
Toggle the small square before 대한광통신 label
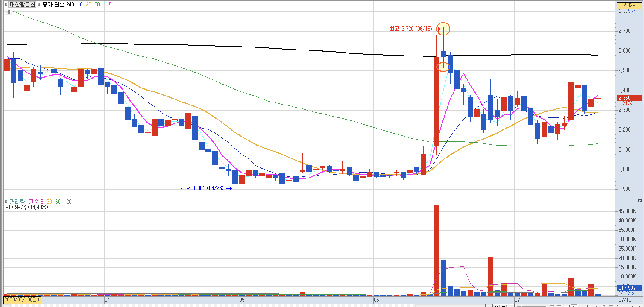[x=6, y=4]
